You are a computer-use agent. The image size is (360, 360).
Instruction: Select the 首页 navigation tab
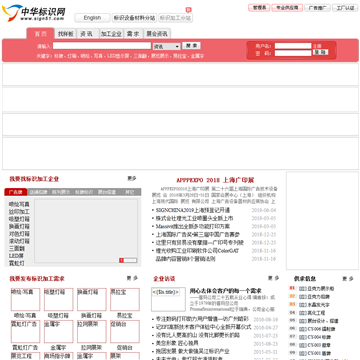click(40, 34)
